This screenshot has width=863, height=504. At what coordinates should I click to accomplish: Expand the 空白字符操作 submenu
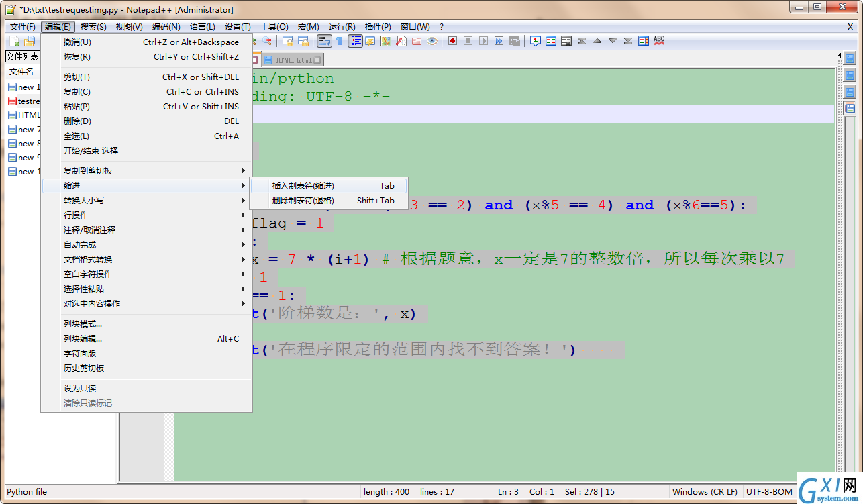[146, 274]
